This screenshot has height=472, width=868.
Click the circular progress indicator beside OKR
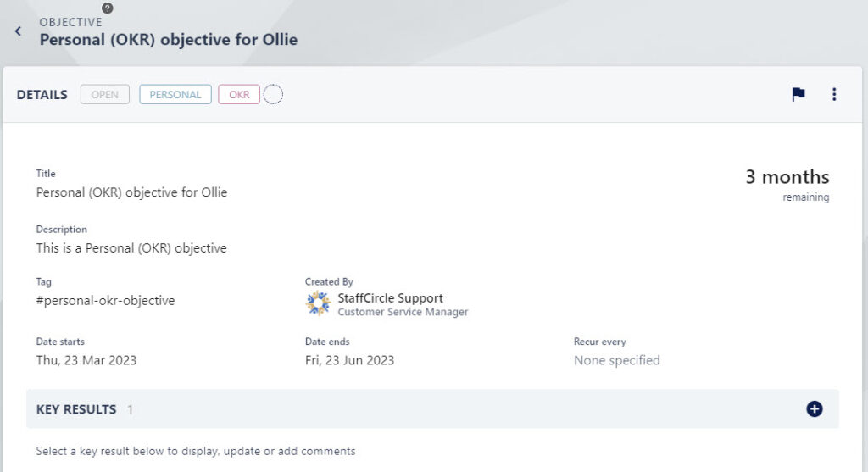click(273, 95)
